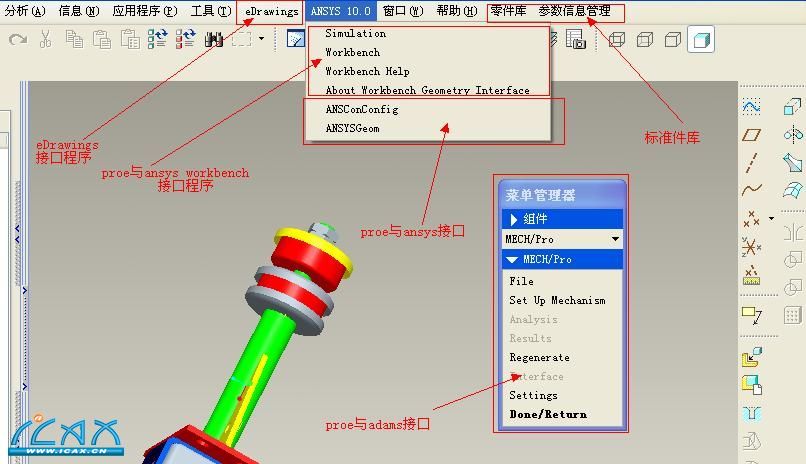Image resolution: width=806 pixels, height=464 pixels.
Task: Select the Revolve tool
Action: [793, 135]
